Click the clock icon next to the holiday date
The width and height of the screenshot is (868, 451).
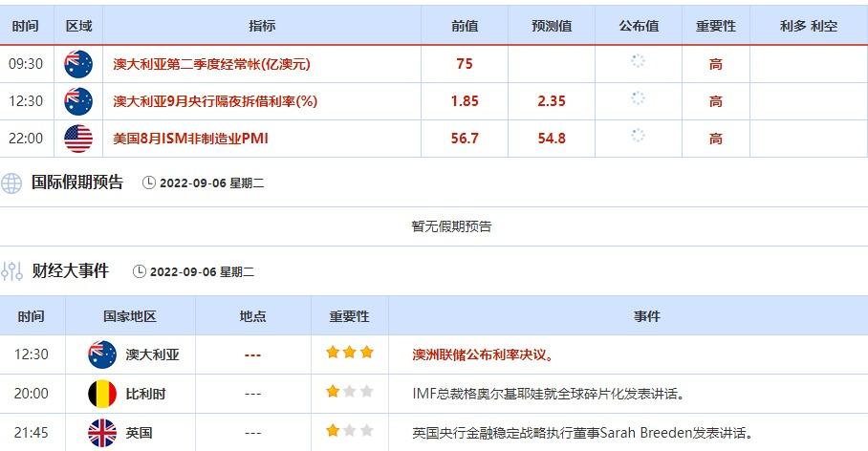pos(148,183)
